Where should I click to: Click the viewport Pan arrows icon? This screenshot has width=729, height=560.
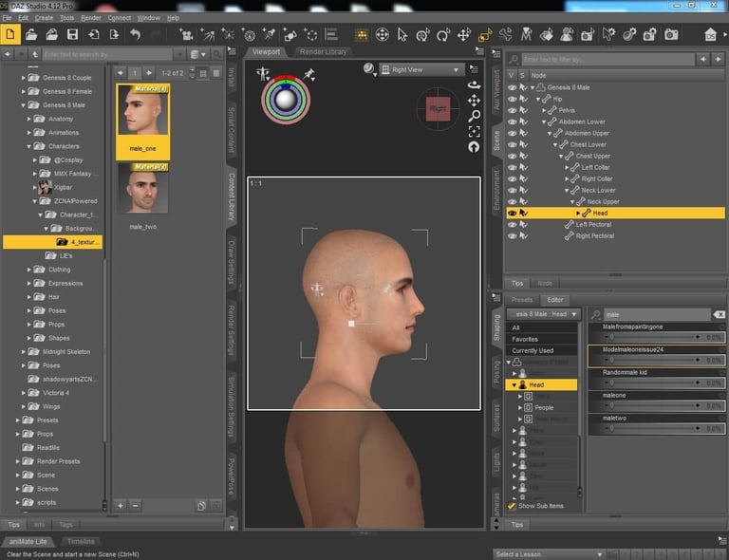(x=474, y=100)
